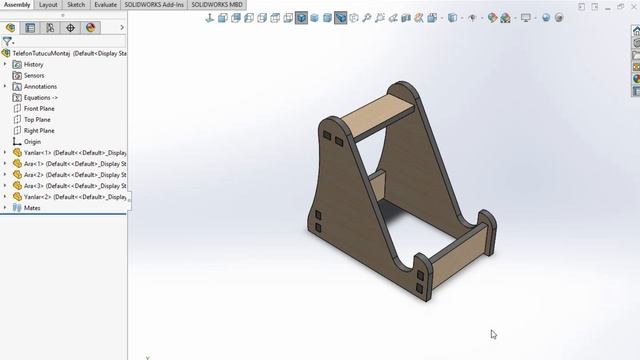Open the SOLIDWORKS MBD tab
640x360 pixels.
tap(217, 5)
